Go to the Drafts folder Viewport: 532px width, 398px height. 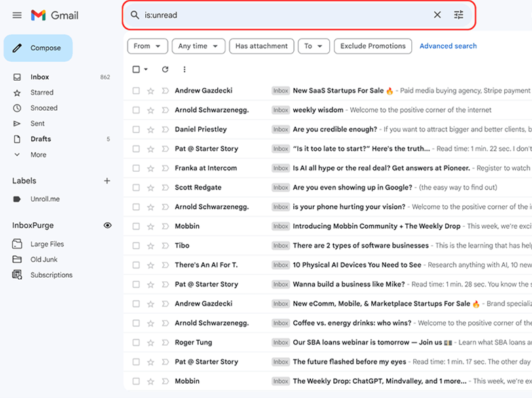click(x=41, y=139)
